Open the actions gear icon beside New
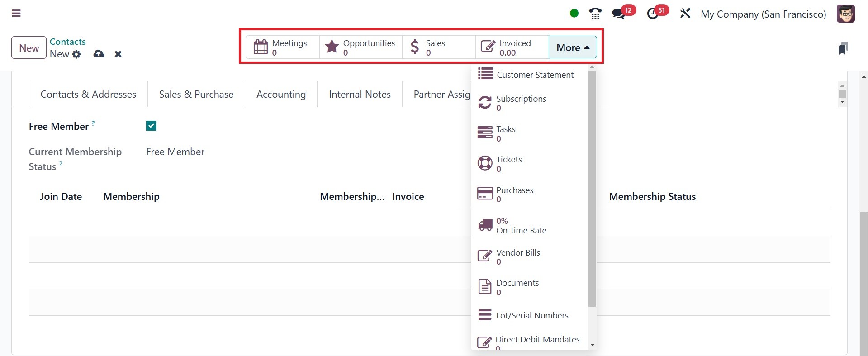The image size is (868, 356). coord(77,54)
